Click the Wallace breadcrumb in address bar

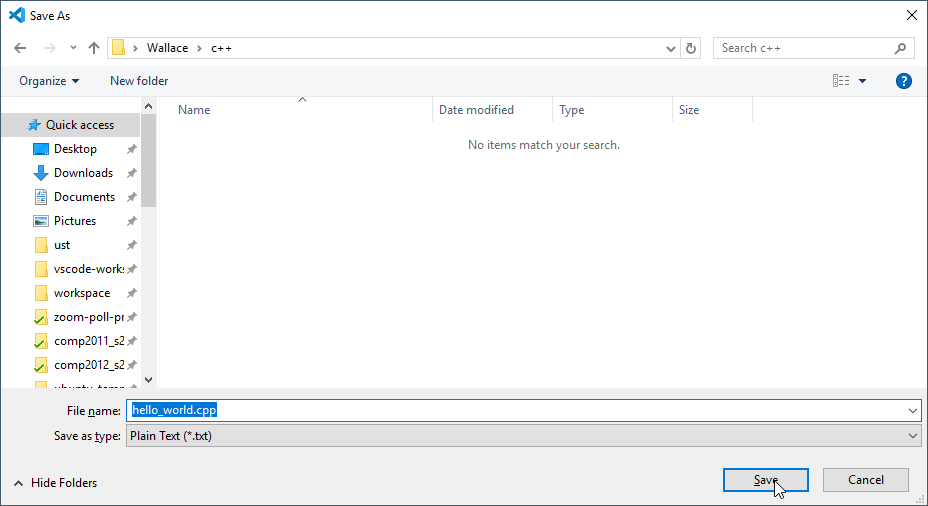167,48
